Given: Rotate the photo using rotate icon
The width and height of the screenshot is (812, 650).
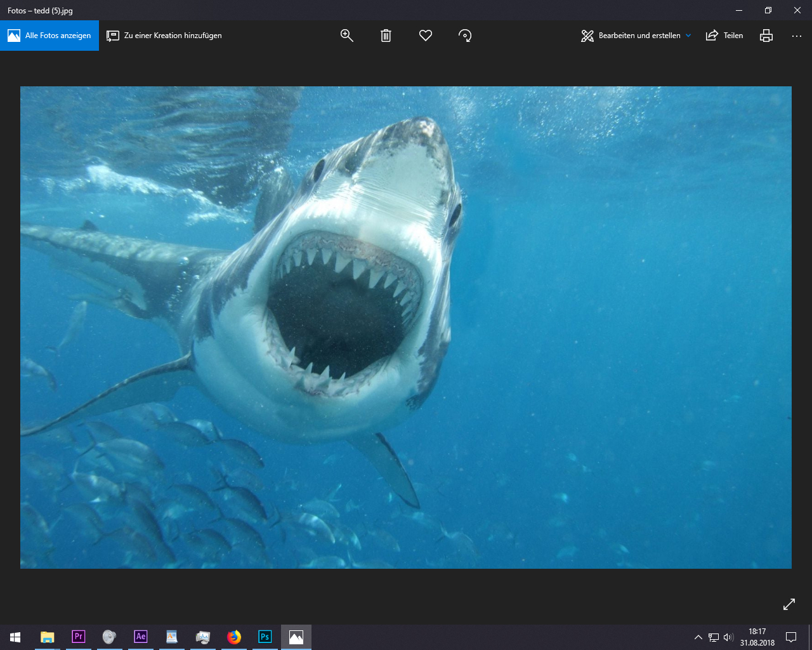Looking at the screenshot, I should 465,36.
